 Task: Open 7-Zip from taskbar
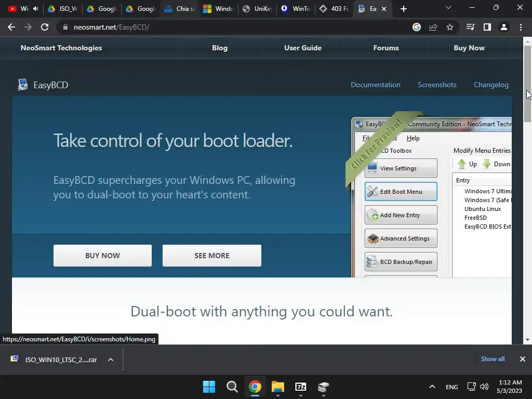pos(301,387)
